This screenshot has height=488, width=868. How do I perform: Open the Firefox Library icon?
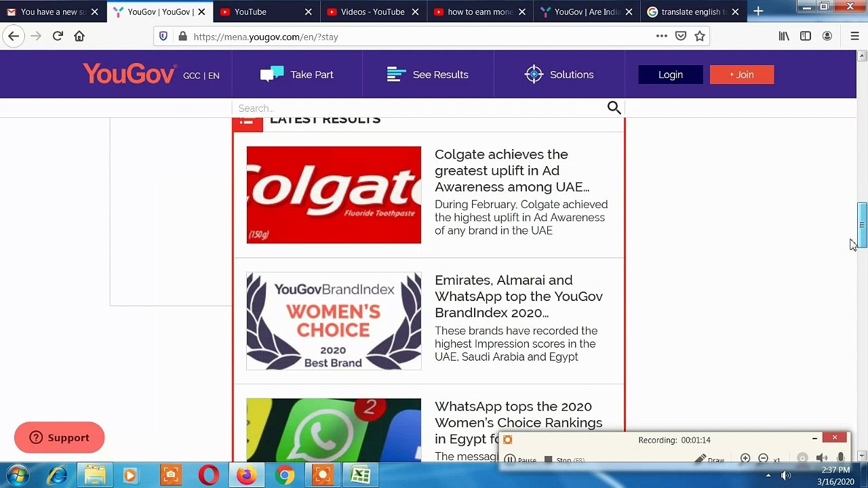click(x=784, y=36)
